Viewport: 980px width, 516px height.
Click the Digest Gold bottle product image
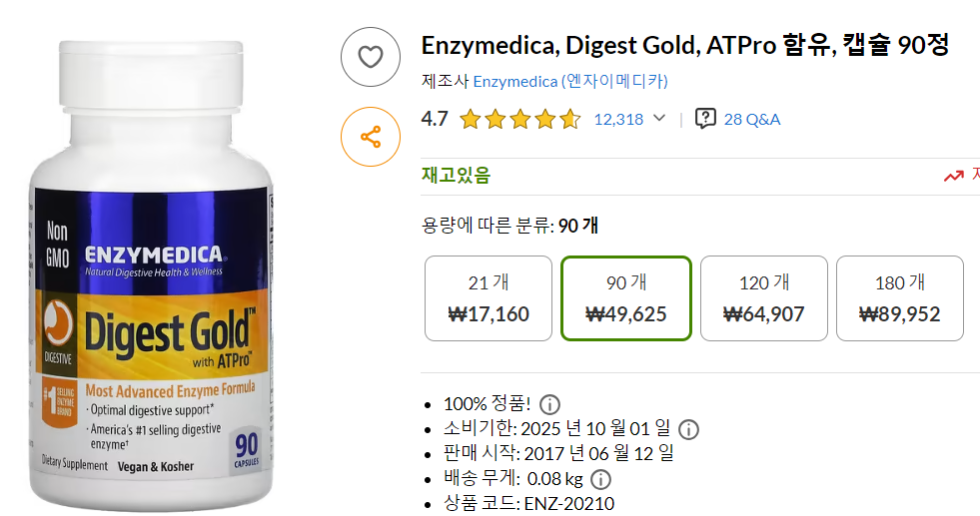[x=151, y=274]
